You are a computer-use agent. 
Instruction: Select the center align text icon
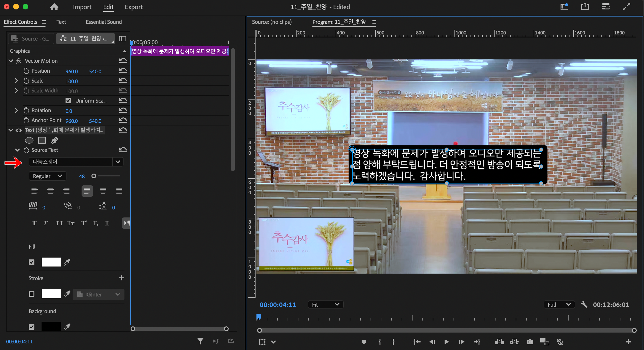point(50,191)
